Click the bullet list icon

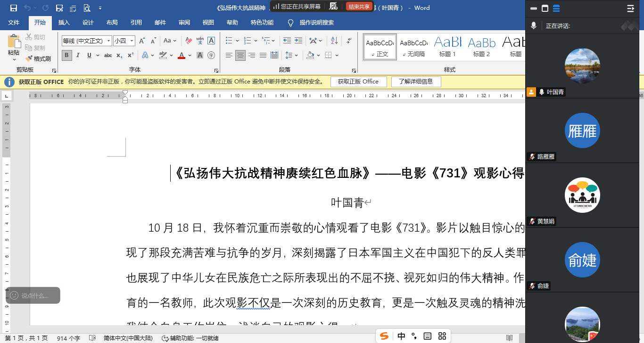click(x=229, y=41)
